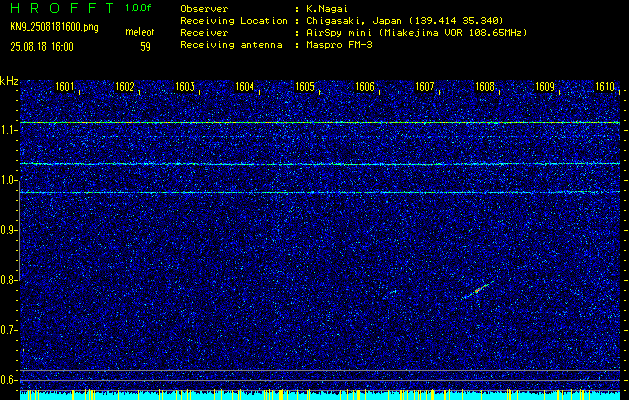
Task: Click the carrier line just below 1.0 kHz
Action: pos(320,193)
